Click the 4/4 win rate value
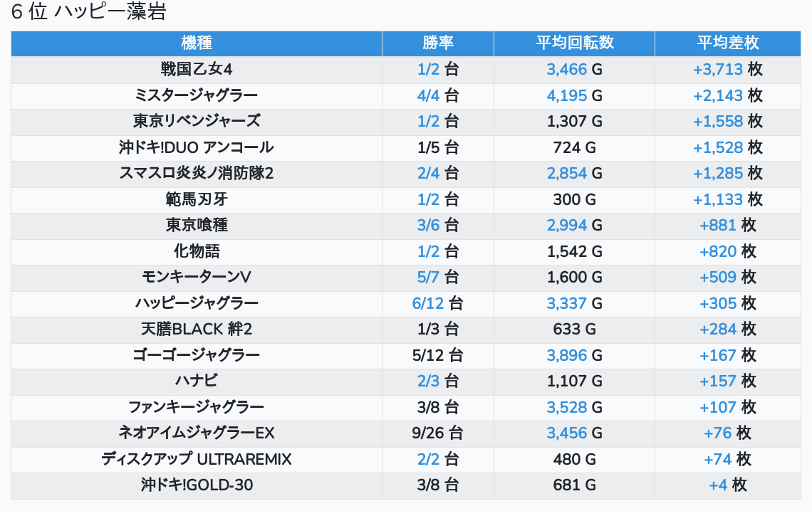The width and height of the screenshot is (812, 511). [428, 95]
